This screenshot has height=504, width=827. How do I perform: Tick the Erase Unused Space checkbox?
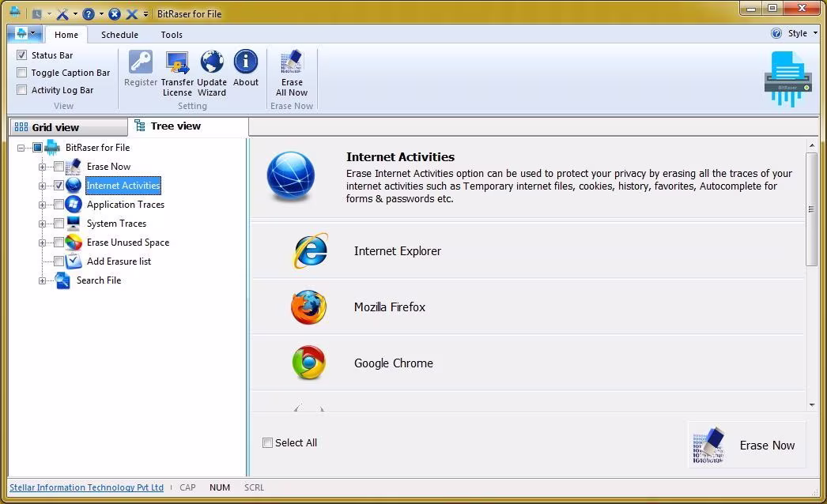[59, 243]
